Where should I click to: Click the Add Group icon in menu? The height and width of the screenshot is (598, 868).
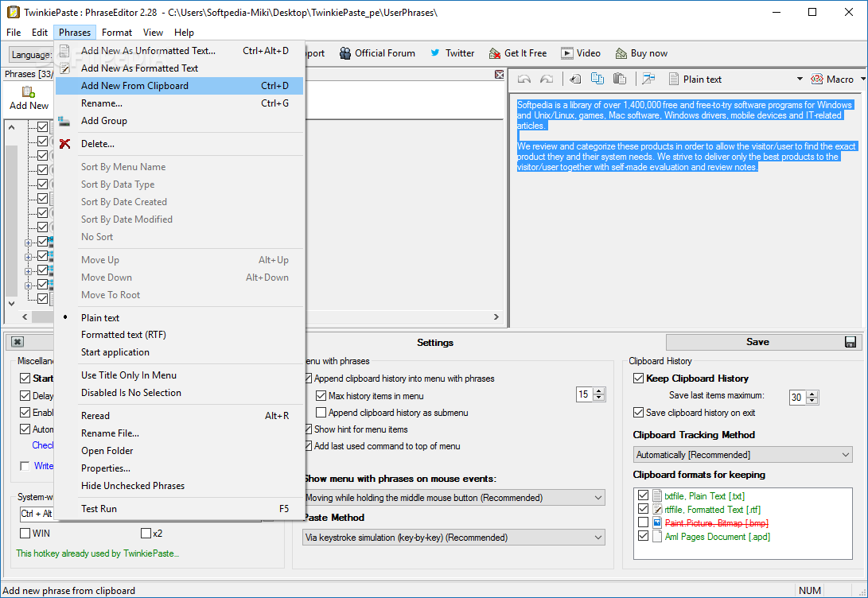click(64, 121)
